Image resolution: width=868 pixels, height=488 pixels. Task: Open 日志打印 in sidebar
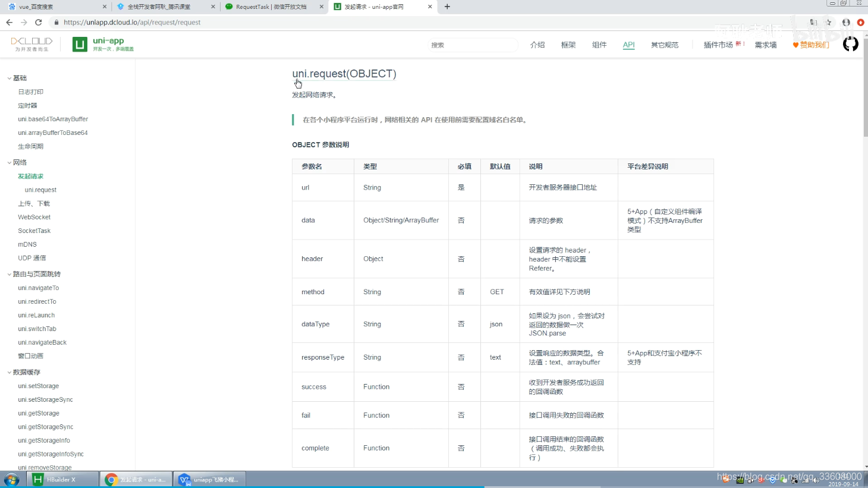[x=30, y=92]
